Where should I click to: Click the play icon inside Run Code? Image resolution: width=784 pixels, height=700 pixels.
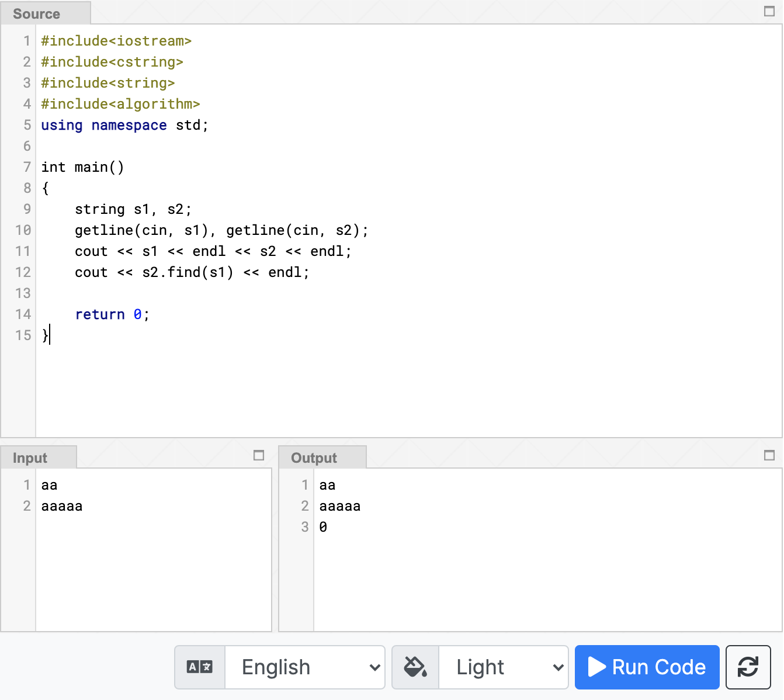(x=598, y=667)
